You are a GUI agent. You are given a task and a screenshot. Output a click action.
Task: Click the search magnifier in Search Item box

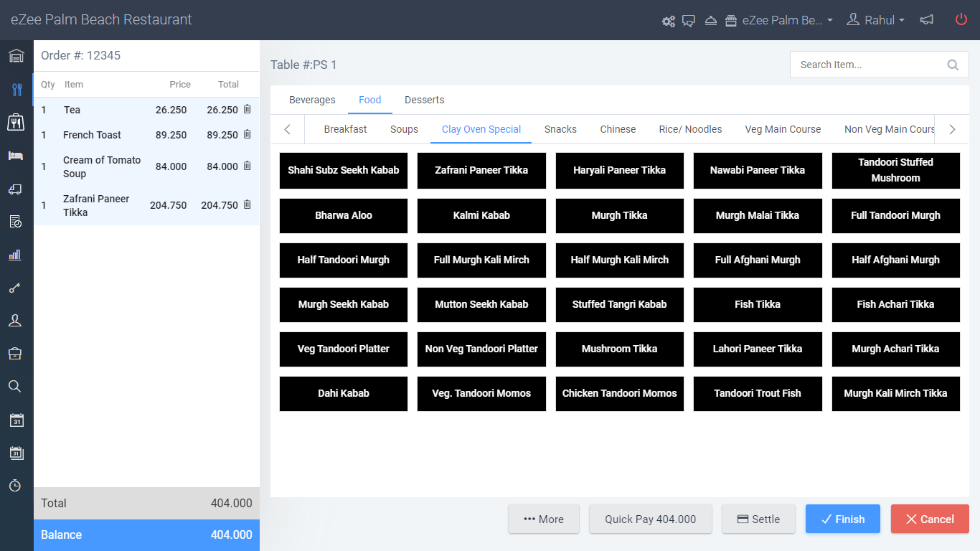[953, 65]
